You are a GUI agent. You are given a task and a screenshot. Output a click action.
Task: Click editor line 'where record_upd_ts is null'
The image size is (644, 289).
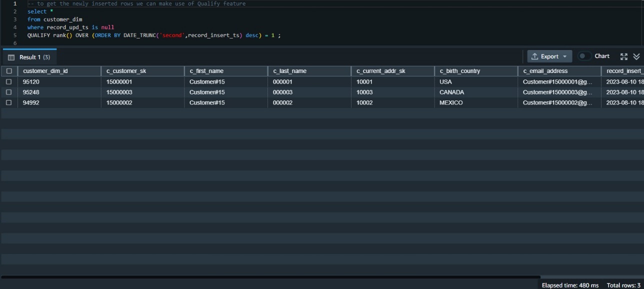coord(70,27)
